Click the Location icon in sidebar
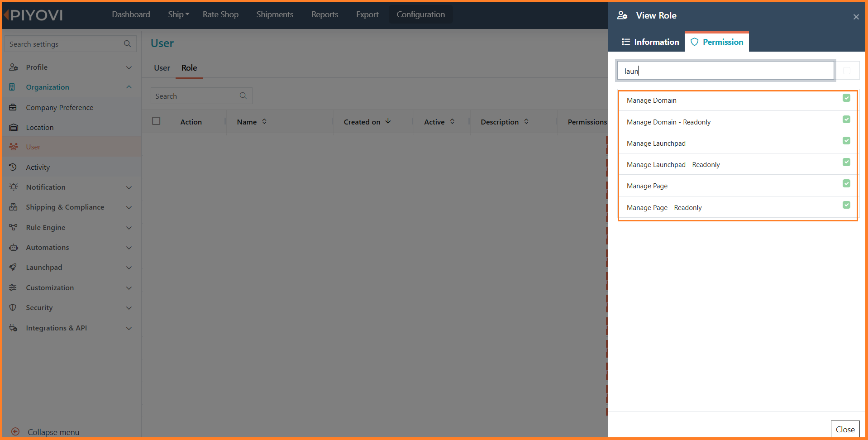This screenshot has width=868, height=440. 14,127
